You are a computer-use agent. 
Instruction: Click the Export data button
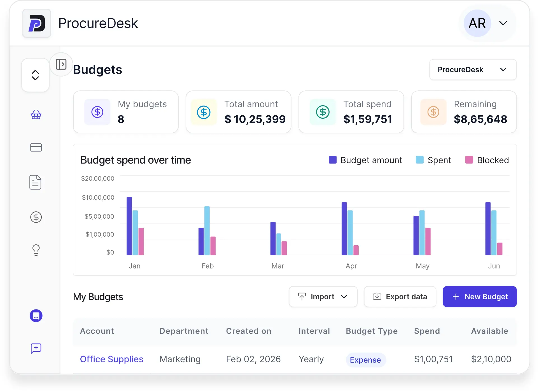point(400,297)
